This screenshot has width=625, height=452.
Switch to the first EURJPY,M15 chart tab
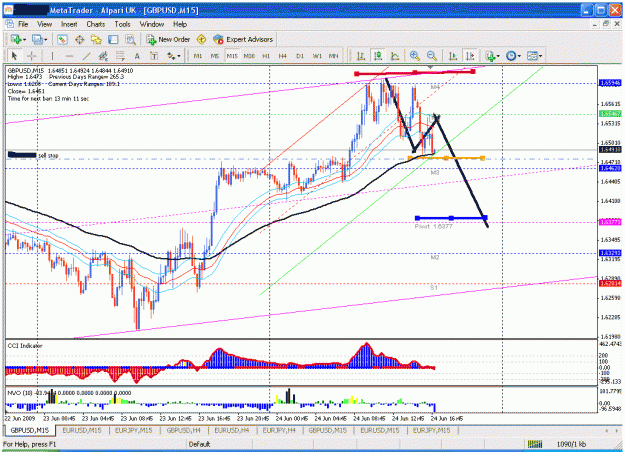pos(134,430)
